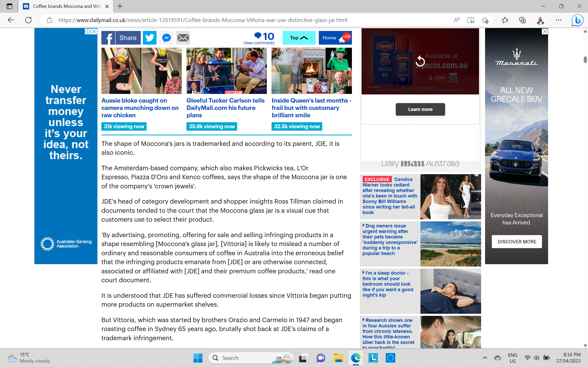This screenshot has width=588, height=367.
Task: Share article via Twitter icon
Action: coord(149,38)
